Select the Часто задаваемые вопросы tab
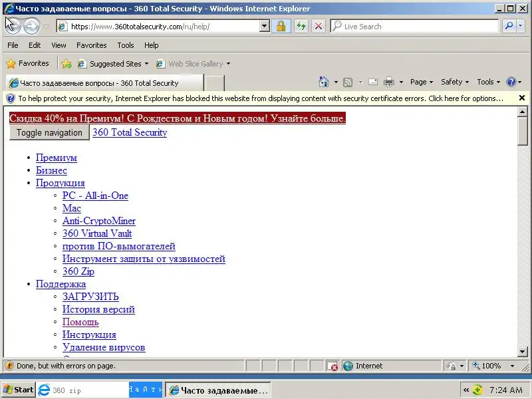 click(104, 83)
